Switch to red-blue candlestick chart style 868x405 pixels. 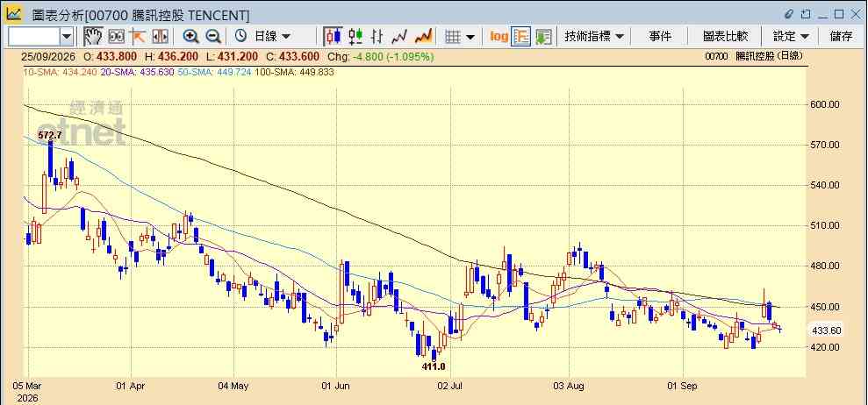click(333, 37)
